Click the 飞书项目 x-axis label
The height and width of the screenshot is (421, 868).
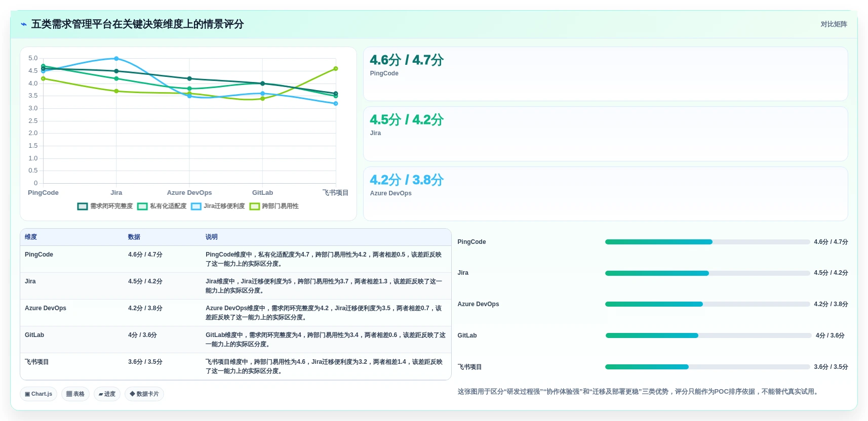(x=335, y=193)
